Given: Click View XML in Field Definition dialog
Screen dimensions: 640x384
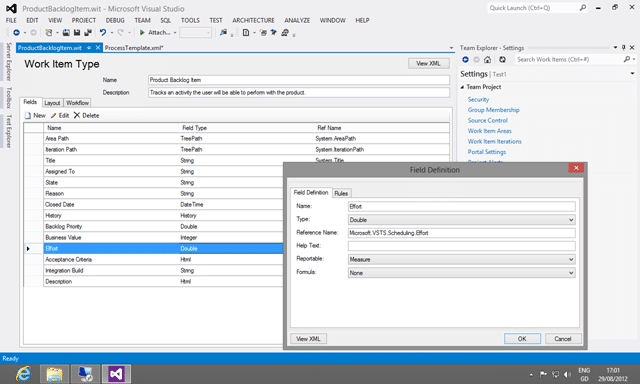Looking at the screenshot, I should point(308,339).
